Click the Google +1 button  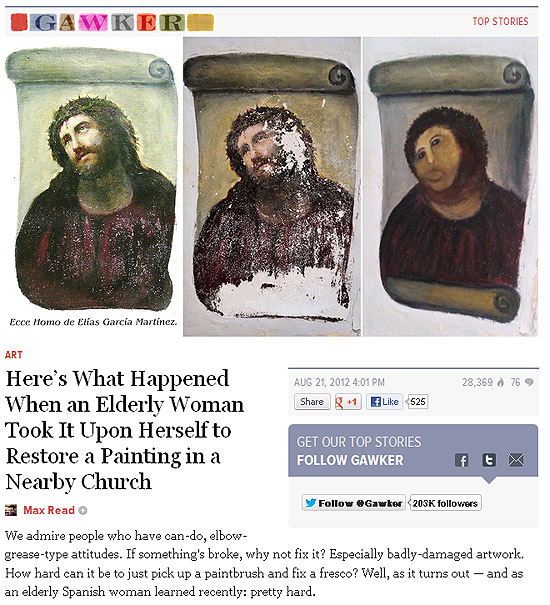click(x=348, y=402)
